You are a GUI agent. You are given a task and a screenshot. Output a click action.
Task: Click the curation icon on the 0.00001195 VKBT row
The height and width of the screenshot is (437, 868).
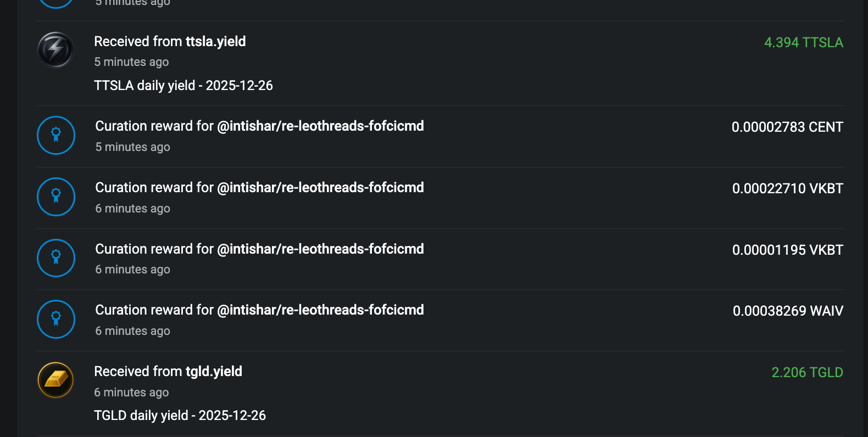pos(56,258)
